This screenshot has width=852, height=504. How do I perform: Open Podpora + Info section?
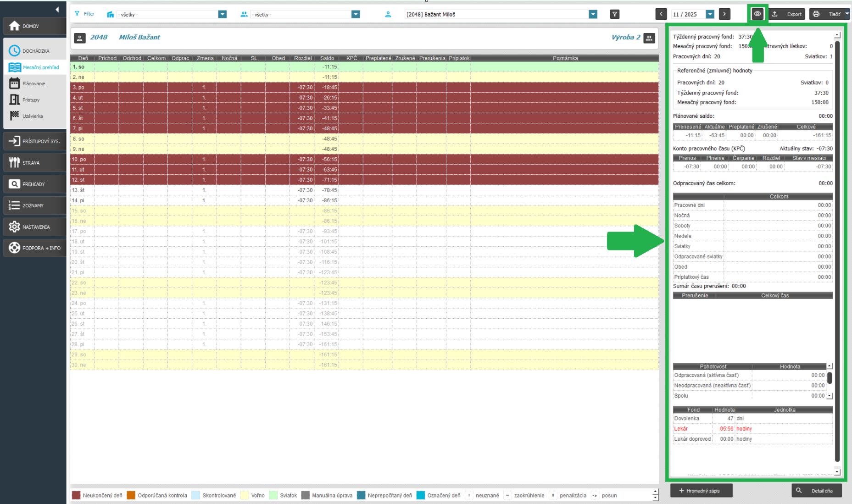34,248
